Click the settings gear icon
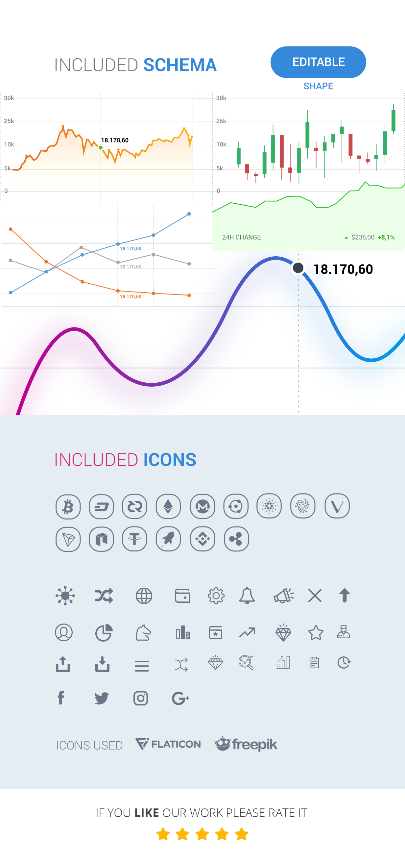 (216, 596)
